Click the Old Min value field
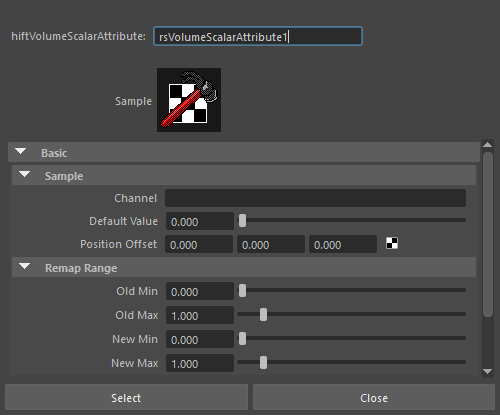The height and width of the screenshot is (415, 500). [x=200, y=291]
